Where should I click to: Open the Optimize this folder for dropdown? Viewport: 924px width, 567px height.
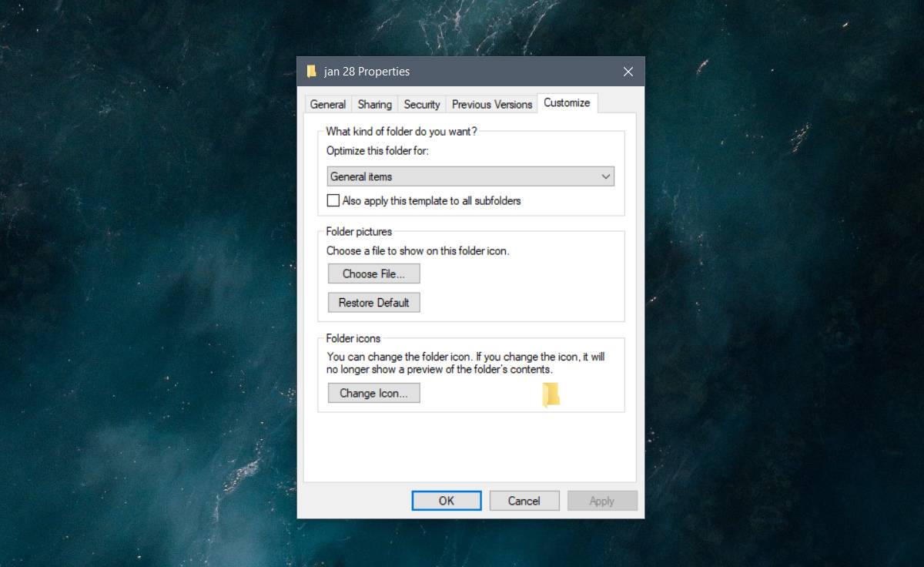[x=470, y=176]
